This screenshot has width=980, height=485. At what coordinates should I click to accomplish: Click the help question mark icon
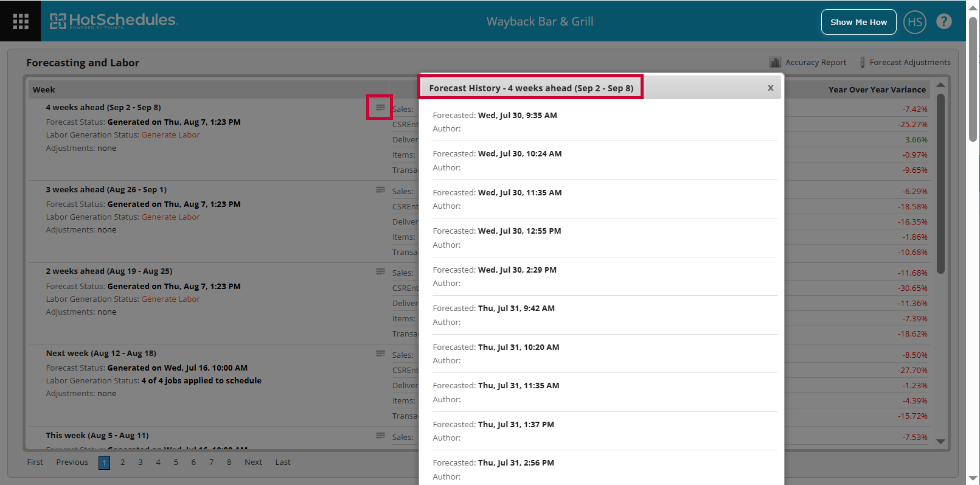[944, 22]
